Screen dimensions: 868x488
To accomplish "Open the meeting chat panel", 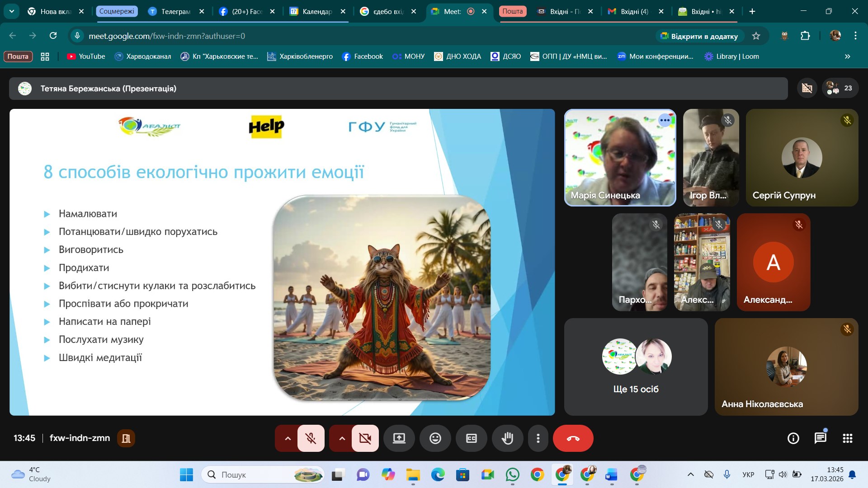I will [x=820, y=438].
